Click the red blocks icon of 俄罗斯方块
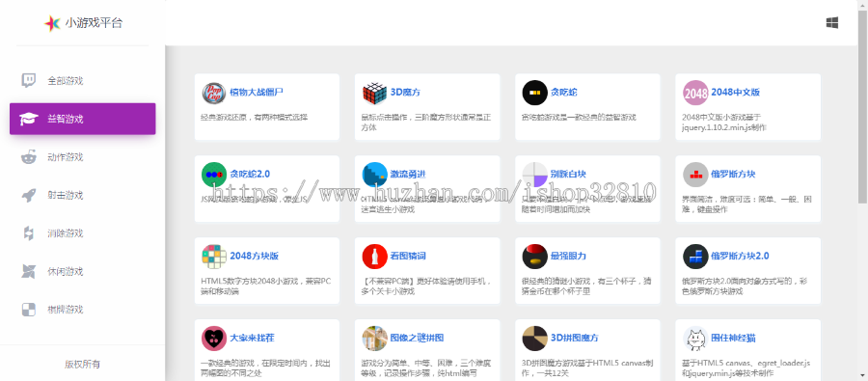The image size is (868, 381). click(x=695, y=175)
